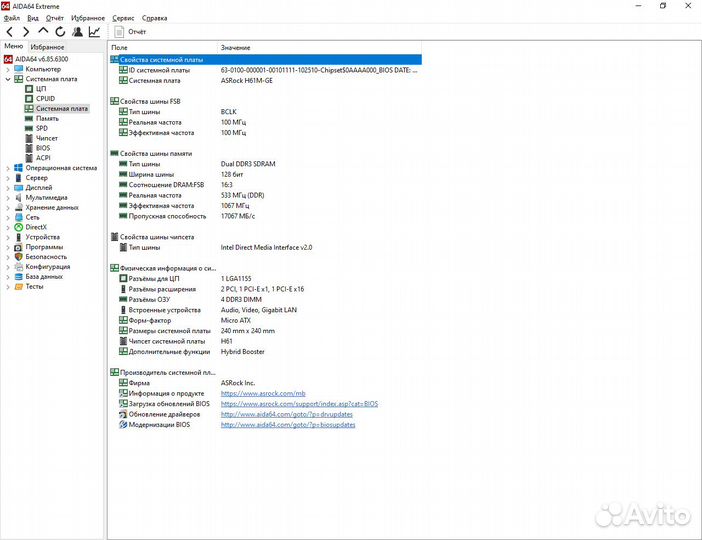Expand the DirectX tree node
Image resolution: width=702 pixels, height=540 pixels.
tap(8, 227)
